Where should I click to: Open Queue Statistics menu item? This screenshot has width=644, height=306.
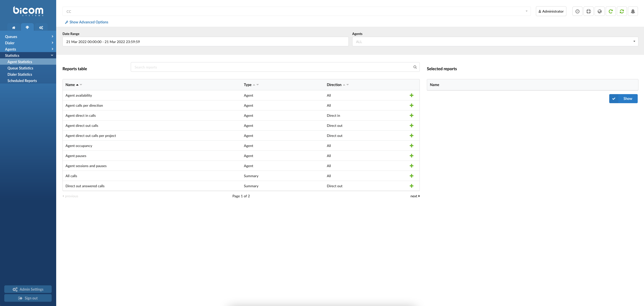click(x=20, y=68)
